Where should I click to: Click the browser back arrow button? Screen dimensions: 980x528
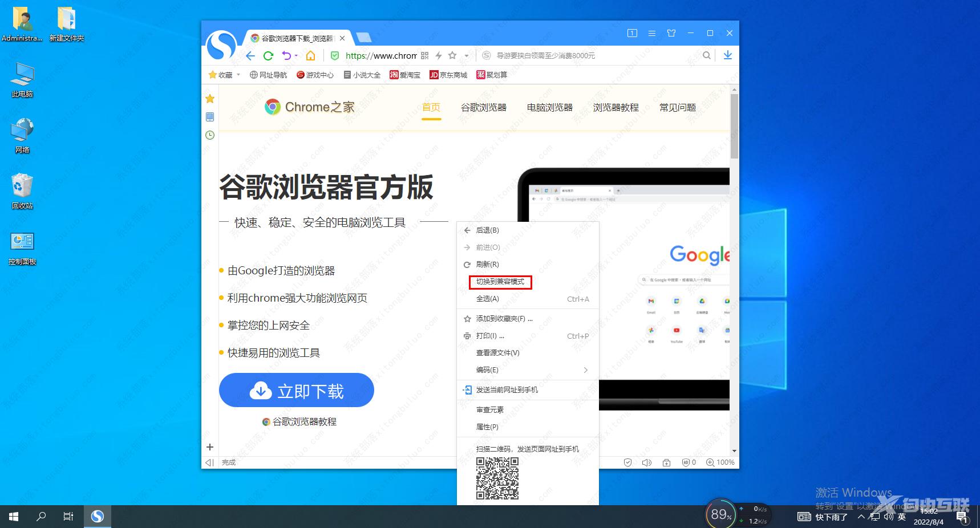click(x=250, y=55)
